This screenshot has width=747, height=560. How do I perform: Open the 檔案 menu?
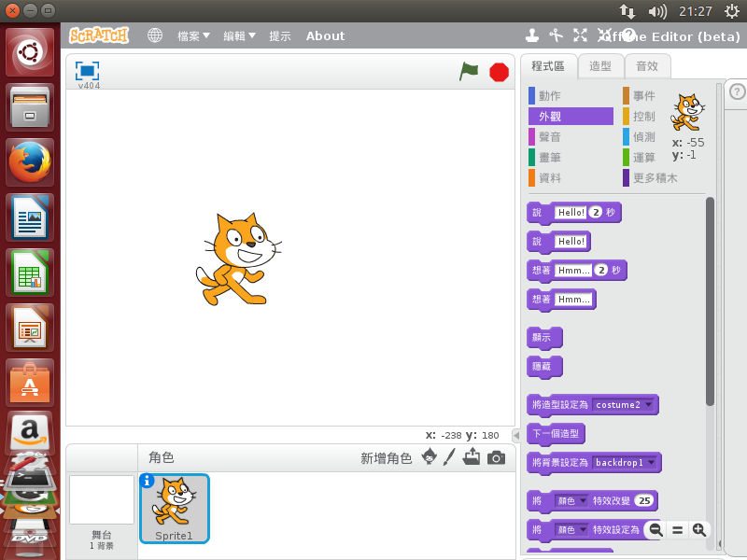[193, 35]
